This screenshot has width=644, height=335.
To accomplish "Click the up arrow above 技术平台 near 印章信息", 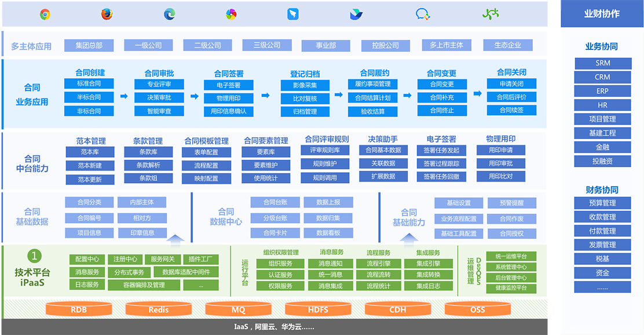I will pyautogui.click(x=175, y=239).
